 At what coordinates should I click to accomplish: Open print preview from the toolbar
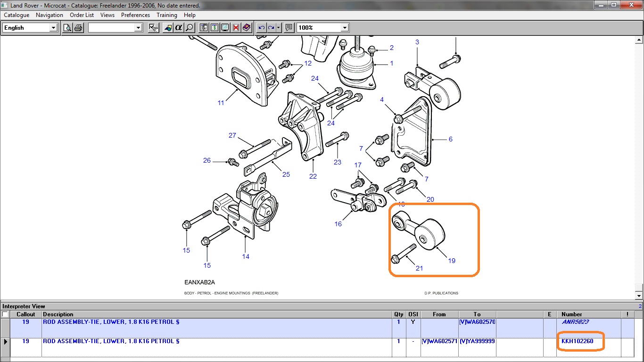tap(67, 28)
